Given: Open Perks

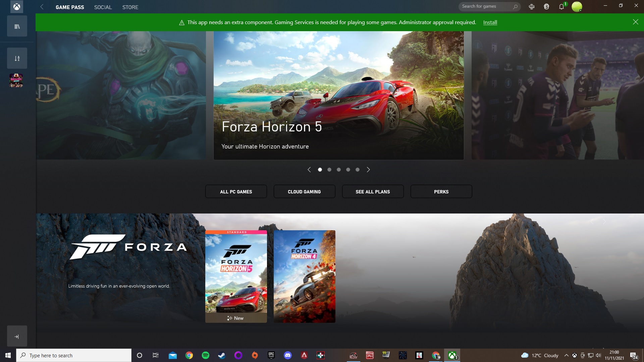Looking at the screenshot, I should click(x=441, y=191).
